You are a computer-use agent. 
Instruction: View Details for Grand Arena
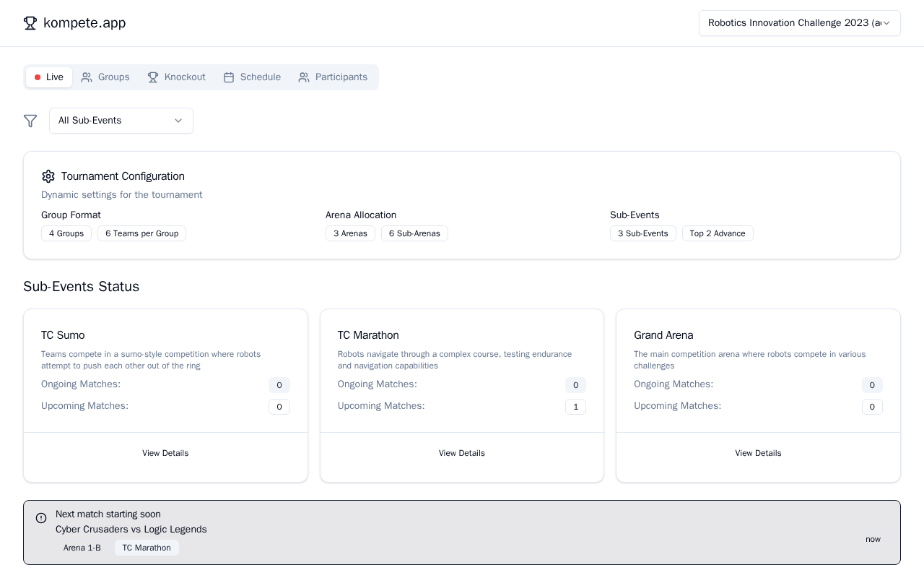758,453
